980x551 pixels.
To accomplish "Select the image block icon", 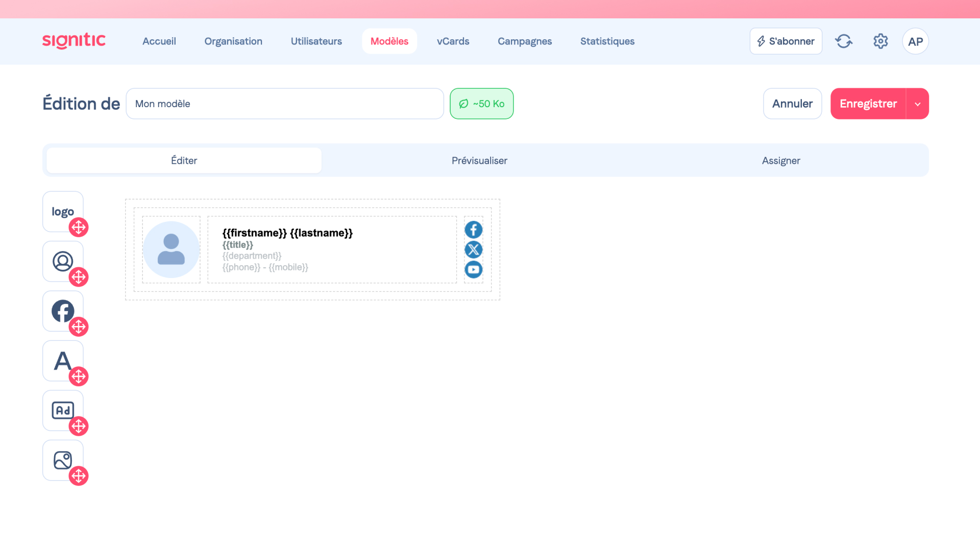I will click(63, 460).
